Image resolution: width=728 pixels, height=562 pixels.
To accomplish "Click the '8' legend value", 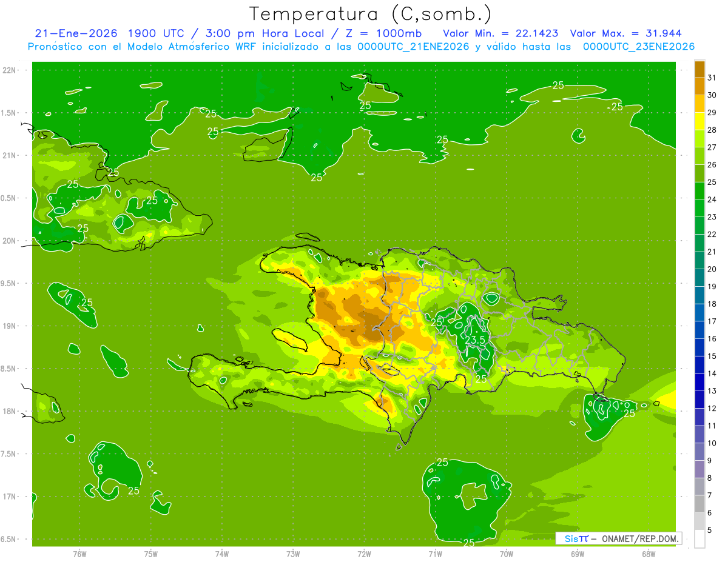I will click(x=710, y=478).
